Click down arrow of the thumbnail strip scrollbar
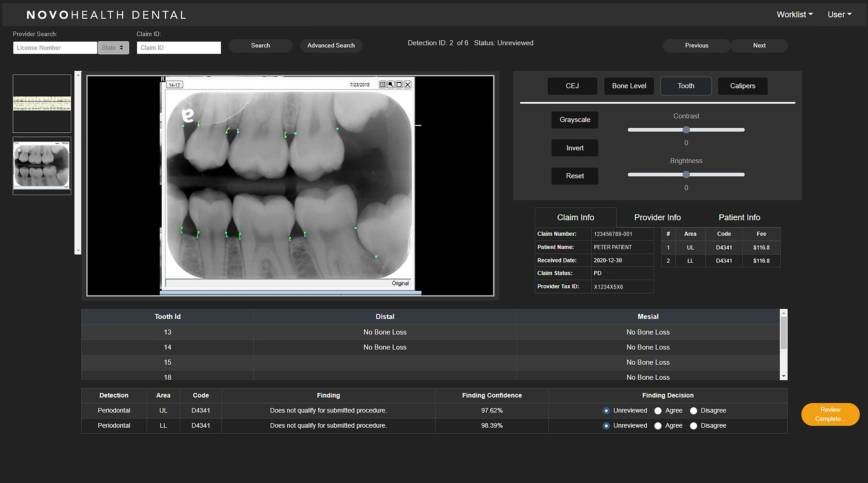The width and height of the screenshot is (868, 483). [x=78, y=251]
